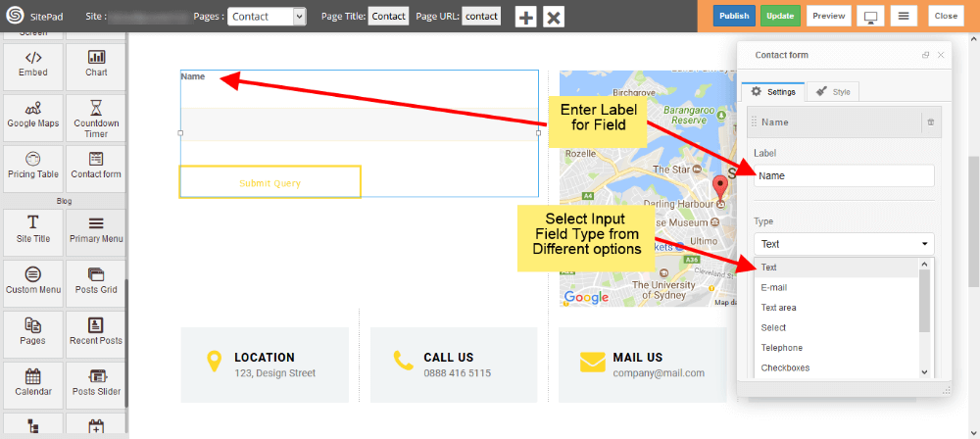Insert the Pages widget
Image resolution: width=980 pixels, height=439 pixels.
coord(32,334)
